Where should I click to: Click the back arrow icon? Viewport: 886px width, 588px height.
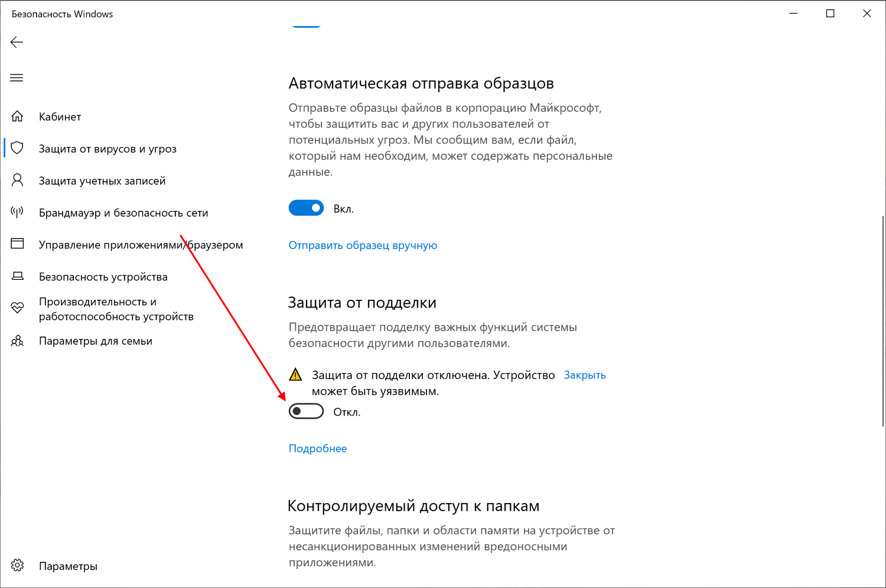click(x=17, y=42)
